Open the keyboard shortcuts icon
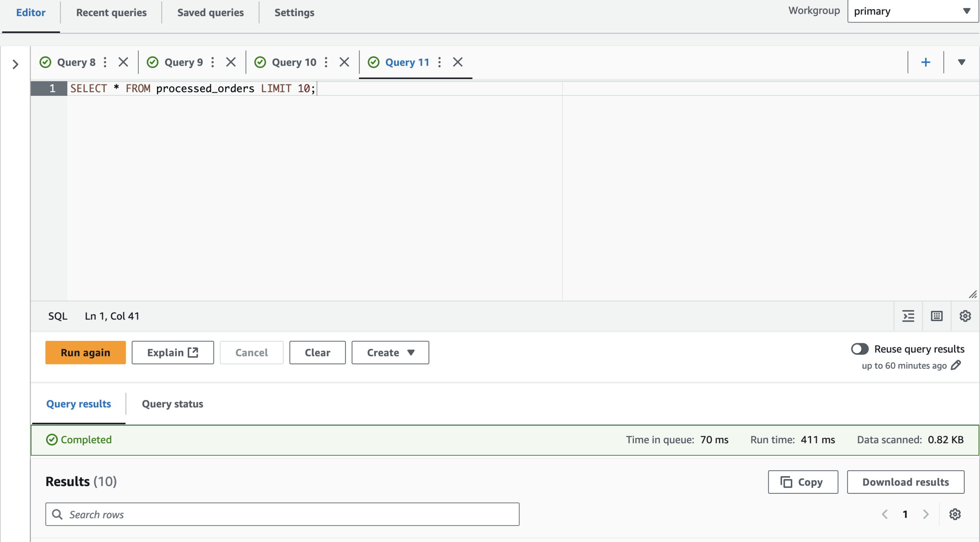Viewport: 980px width, 542px height. (937, 316)
